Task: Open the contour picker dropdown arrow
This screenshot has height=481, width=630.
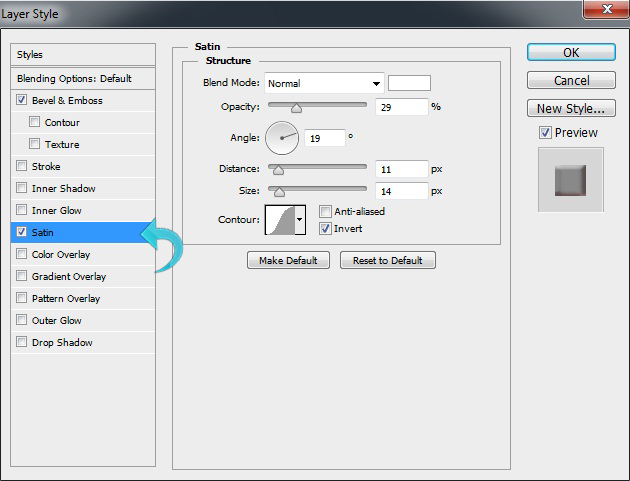Action: 300,219
